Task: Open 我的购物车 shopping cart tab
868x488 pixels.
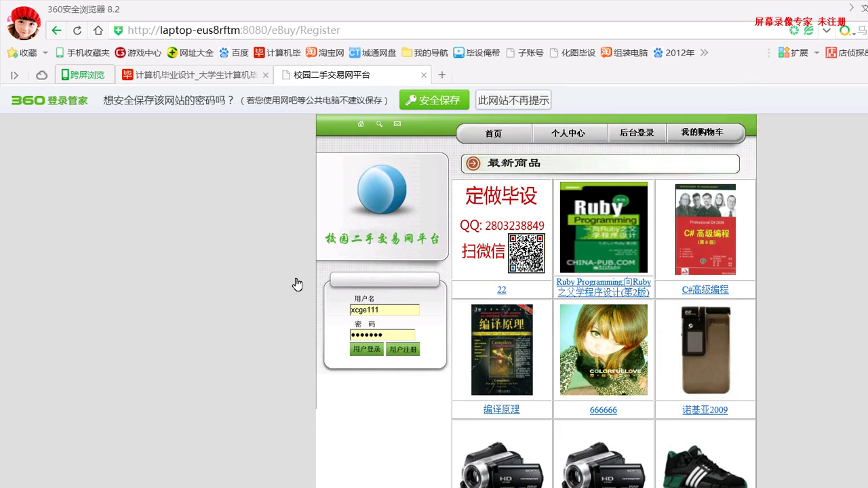Action: coord(702,132)
